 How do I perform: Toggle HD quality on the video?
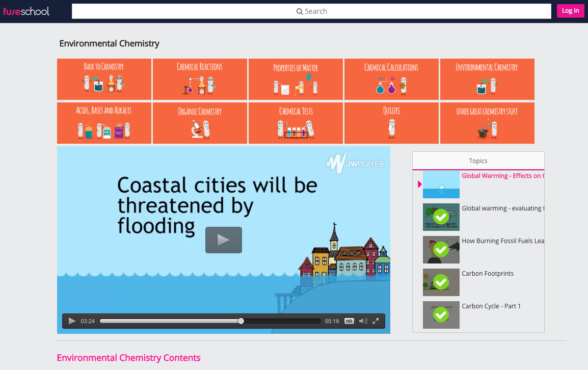pyautogui.click(x=349, y=321)
